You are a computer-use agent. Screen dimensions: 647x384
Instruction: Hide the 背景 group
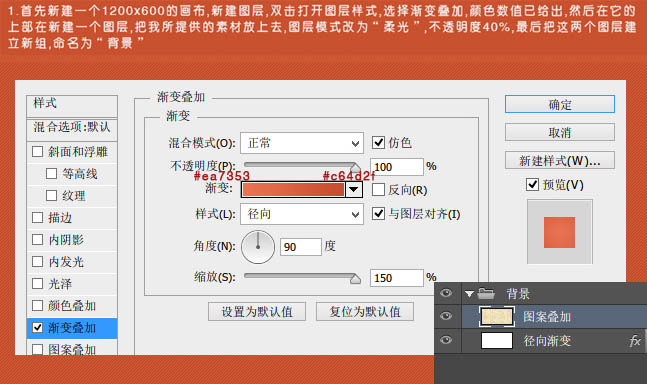(446, 293)
